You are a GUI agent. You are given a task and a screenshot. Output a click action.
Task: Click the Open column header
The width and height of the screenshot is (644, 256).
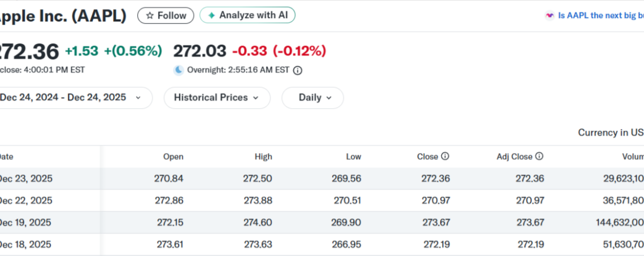click(x=173, y=157)
